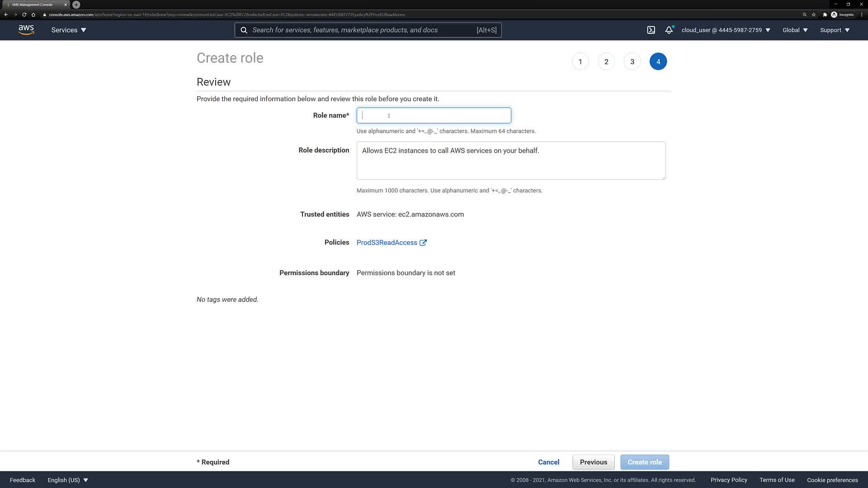Expand the Services menu

[69, 30]
